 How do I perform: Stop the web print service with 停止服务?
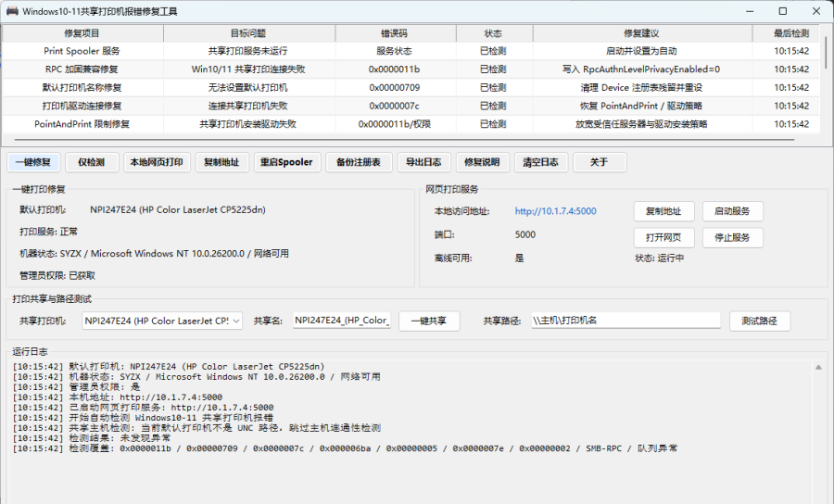coord(732,238)
